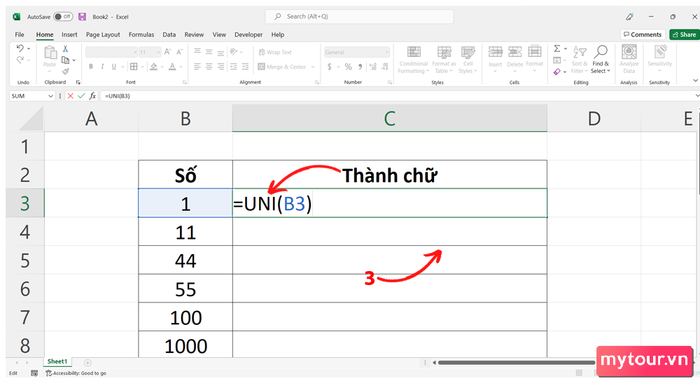Open the File menu
700x386 pixels.
coord(20,34)
